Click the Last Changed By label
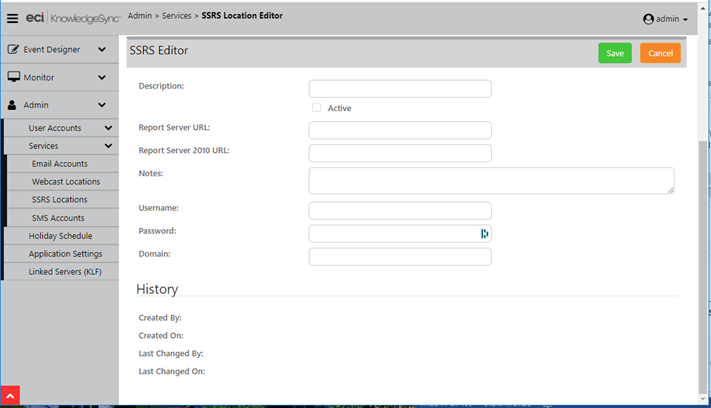 [x=171, y=354]
